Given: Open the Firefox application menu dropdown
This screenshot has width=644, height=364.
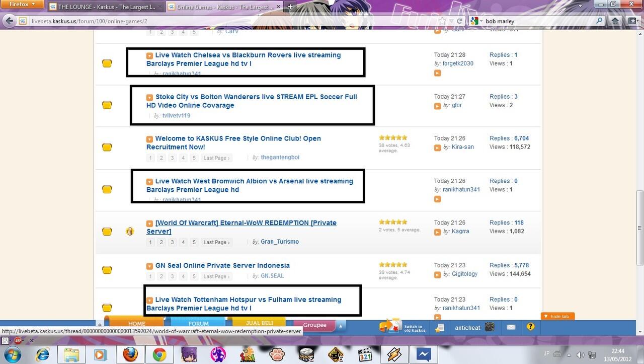Looking at the screenshot, I should (x=22, y=5).
